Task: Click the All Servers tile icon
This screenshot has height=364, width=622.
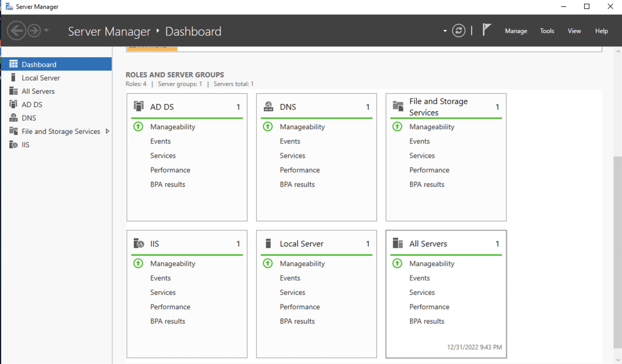Action: (x=397, y=243)
